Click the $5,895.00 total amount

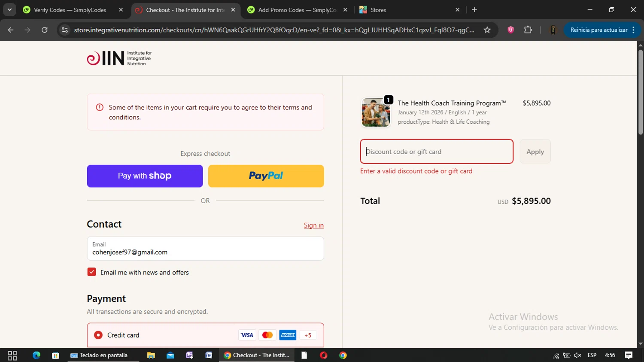tap(531, 201)
